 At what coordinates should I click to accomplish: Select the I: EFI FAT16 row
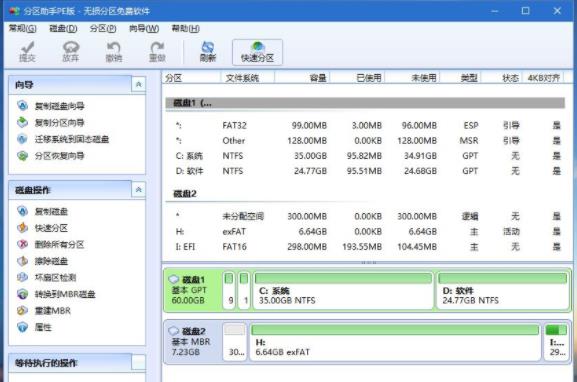[365, 247]
